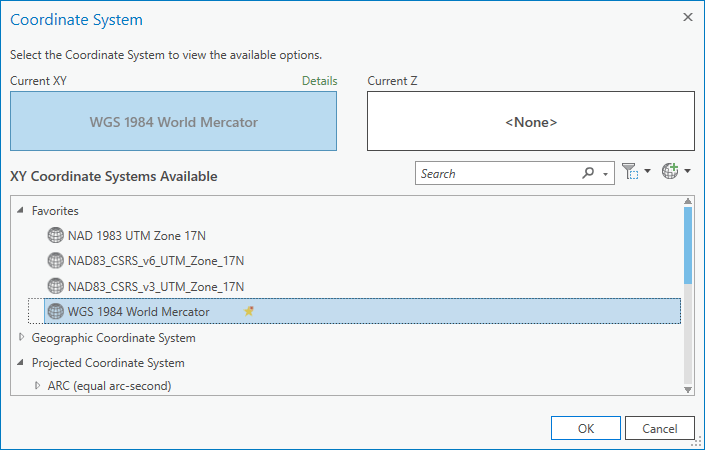
Task: Open the search options dropdown arrow
Action: pyautogui.click(x=606, y=174)
